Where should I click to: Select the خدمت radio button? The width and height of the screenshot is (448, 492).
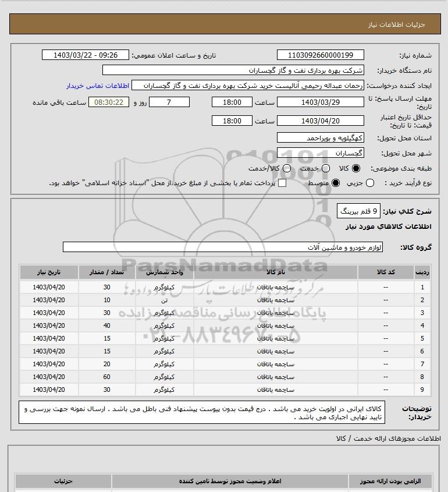pos(326,168)
